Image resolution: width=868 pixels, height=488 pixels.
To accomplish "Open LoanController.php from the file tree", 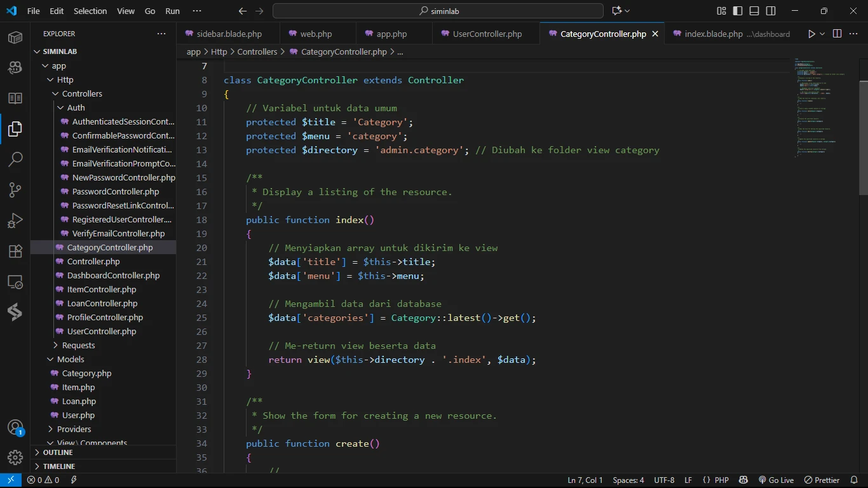I will pos(102,303).
